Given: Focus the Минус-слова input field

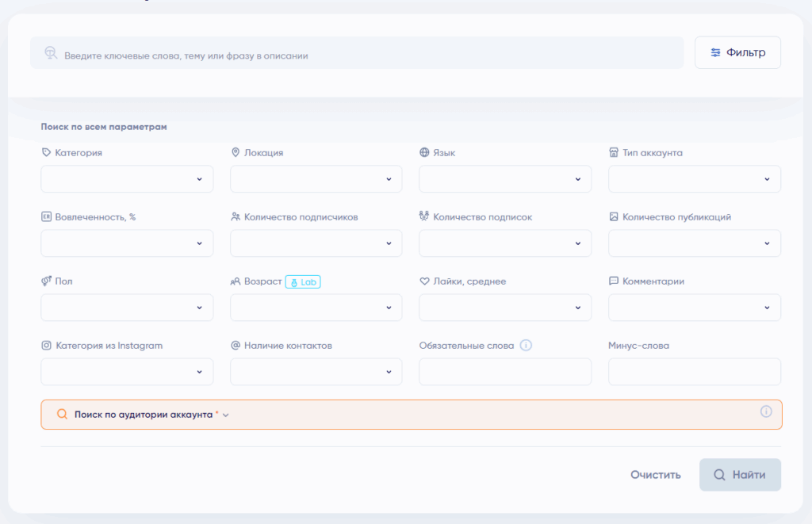Looking at the screenshot, I should pyautogui.click(x=694, y=372).
